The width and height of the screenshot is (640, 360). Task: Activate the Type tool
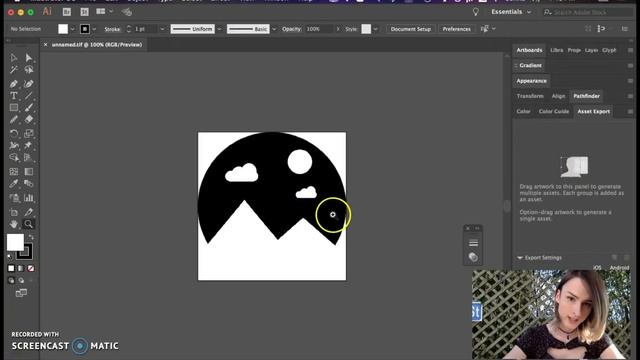pyautogui.click(x=13, y=96)
